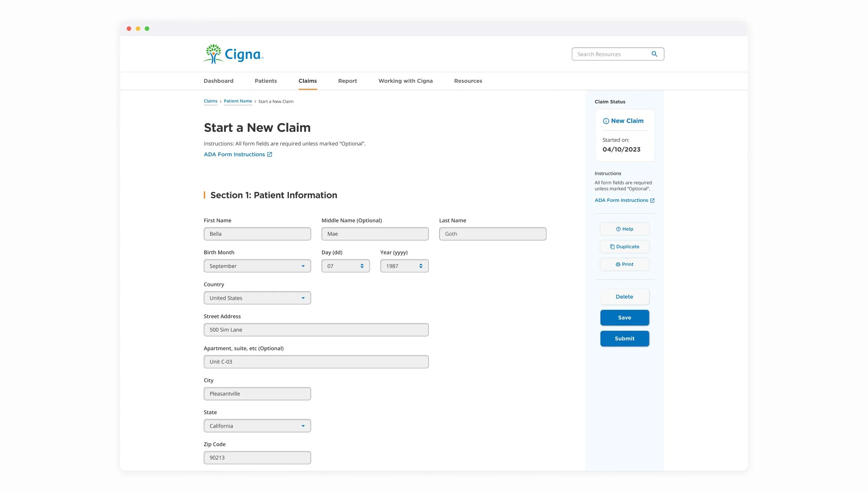868x493 pixels.
Task: Click the Delete button in sidebar
Action: pyautogui.click(x=624, y=297)
